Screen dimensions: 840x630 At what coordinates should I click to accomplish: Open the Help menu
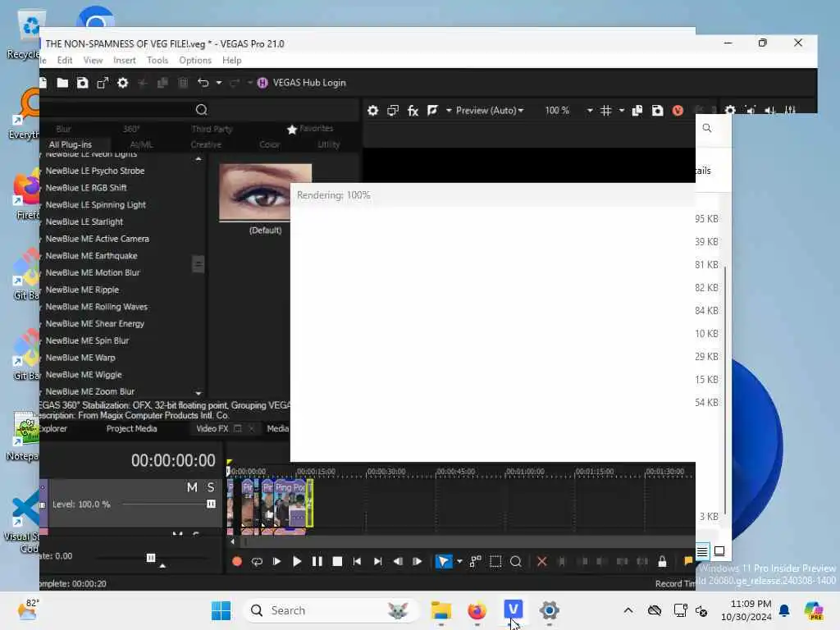point(231,60)
